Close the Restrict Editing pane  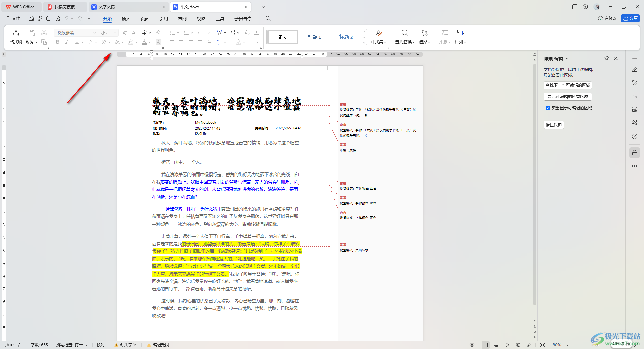coord(616,58)
